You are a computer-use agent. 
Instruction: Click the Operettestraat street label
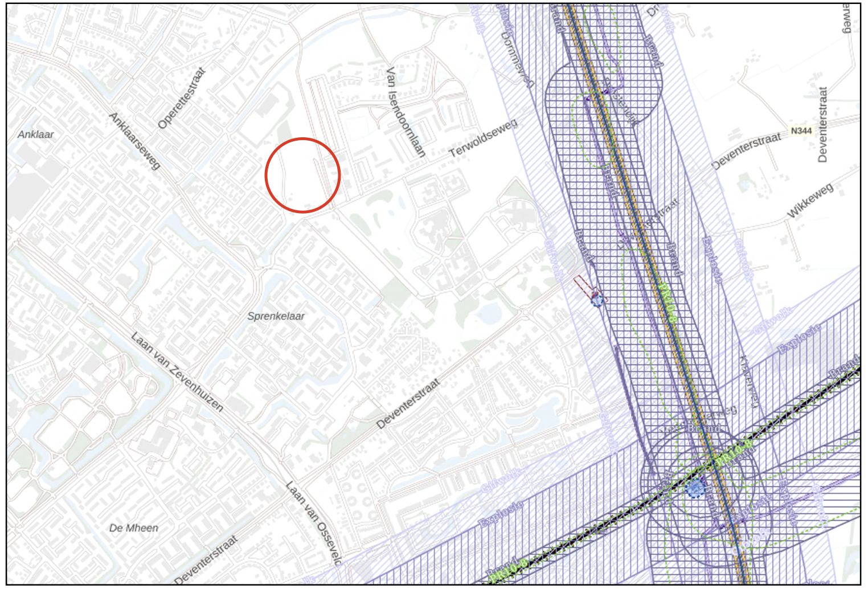[x=181, y=98]
